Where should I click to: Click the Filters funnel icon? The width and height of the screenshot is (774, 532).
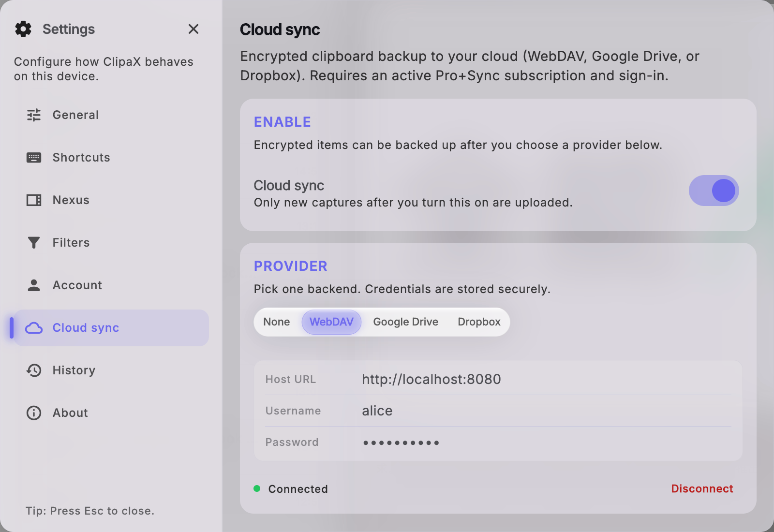(x=34, y=243)
